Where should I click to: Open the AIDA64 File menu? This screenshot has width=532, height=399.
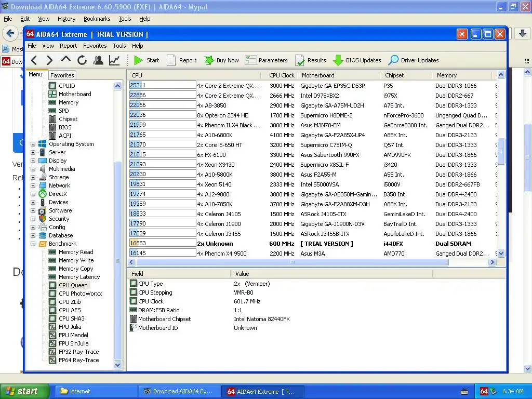click(x=32, y=46)
